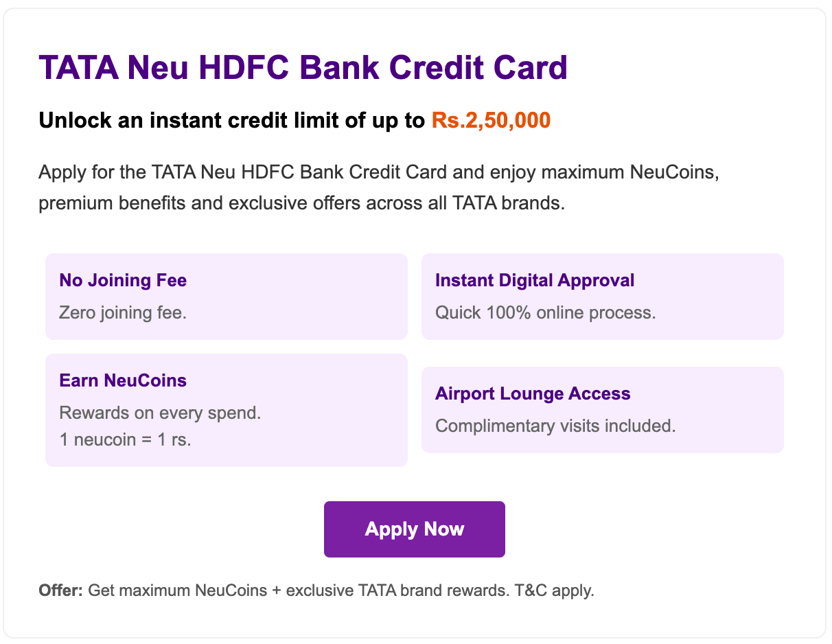The width and height of the screenshot is (832, 644).
Task: Select the Instant Digital Approval heading
Action: click(535, 280)
